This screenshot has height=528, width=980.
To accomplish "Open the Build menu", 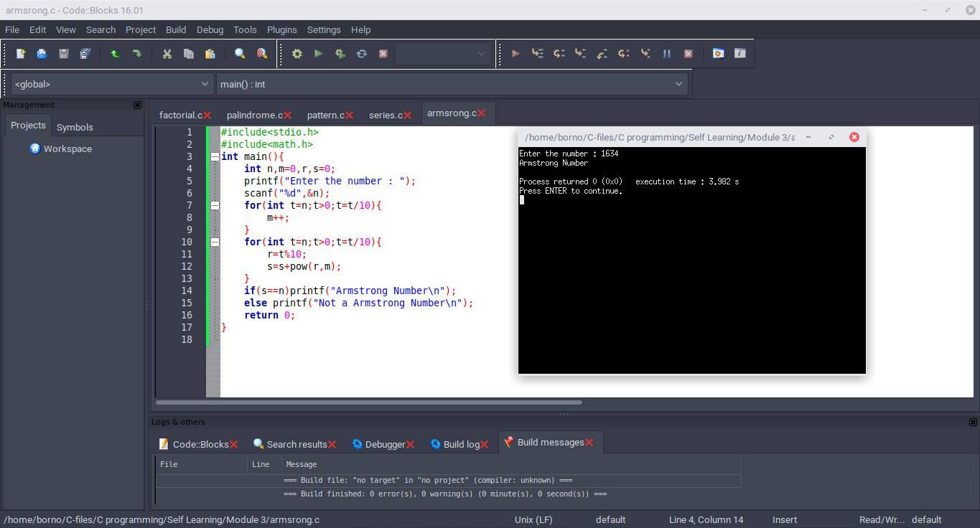I will [x=175, y=29].
